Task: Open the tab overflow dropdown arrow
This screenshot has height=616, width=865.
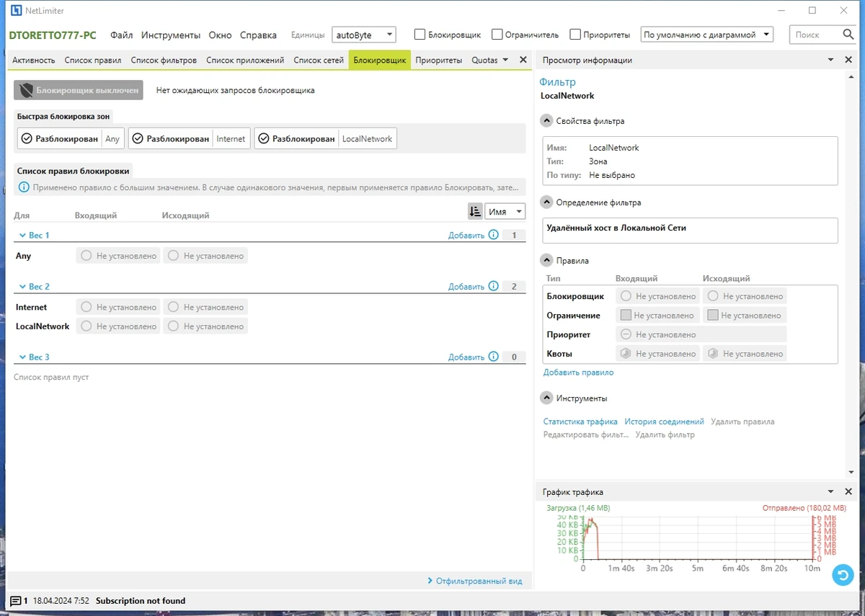Action: pyautogui.click(x=505, y=60)
